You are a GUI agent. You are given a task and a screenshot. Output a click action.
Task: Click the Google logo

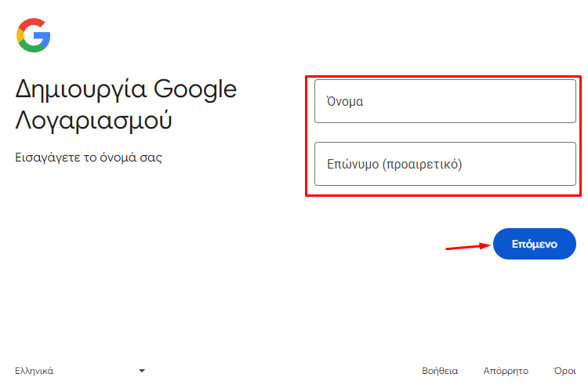pos(34,35)
